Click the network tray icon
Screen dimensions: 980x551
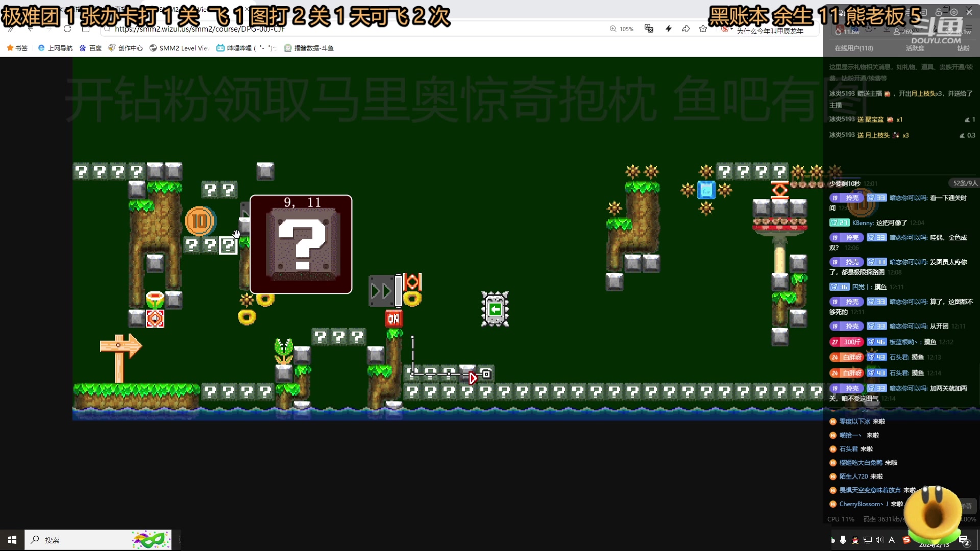867,540
